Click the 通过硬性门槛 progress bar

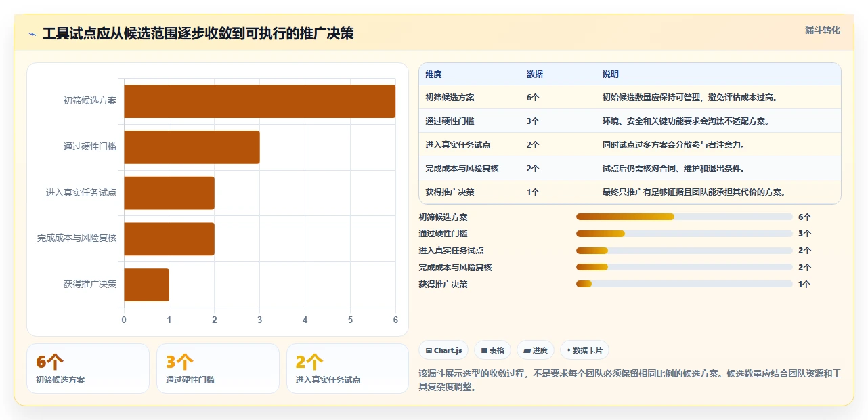(x=684, y=234)
